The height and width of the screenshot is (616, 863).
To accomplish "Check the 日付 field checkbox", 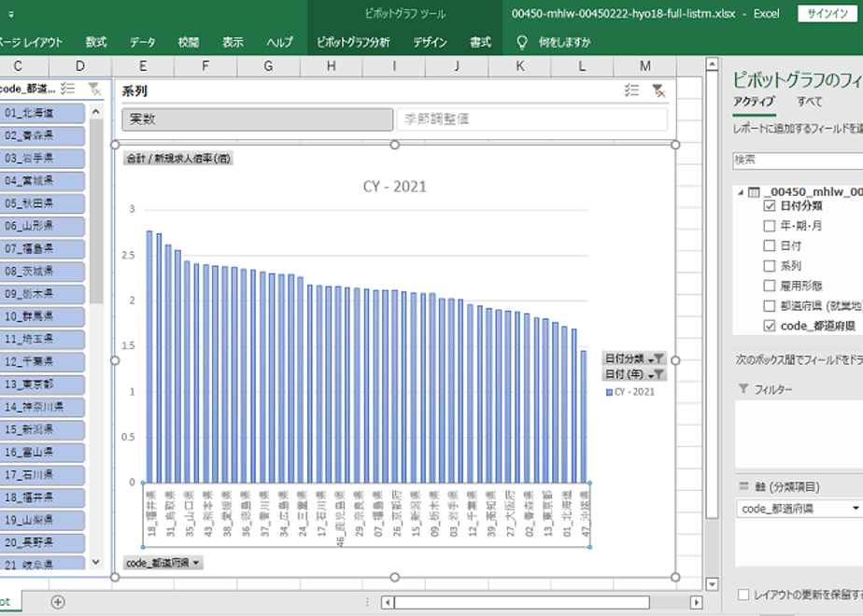I will coord(770,245).
